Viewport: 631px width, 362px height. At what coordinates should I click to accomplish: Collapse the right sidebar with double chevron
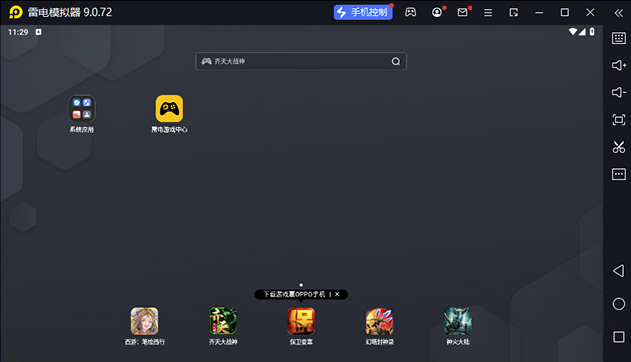[x=619, y=13]
